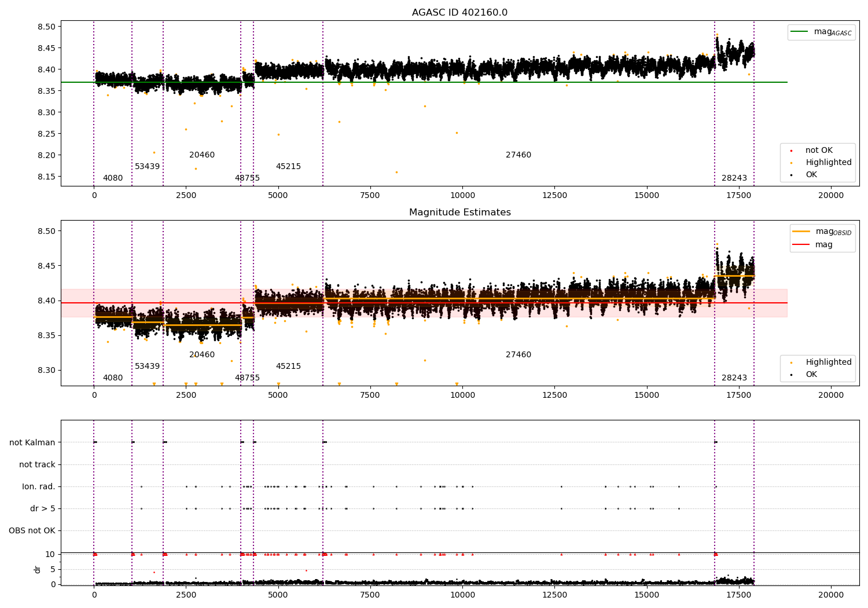868x608 pixels.
Task: Click the mag OBSID legend label text
Action: point(833,232)
